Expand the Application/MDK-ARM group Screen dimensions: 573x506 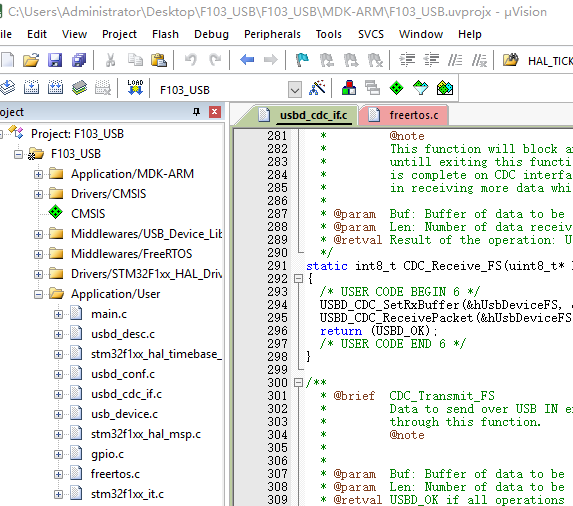point(38,174)
